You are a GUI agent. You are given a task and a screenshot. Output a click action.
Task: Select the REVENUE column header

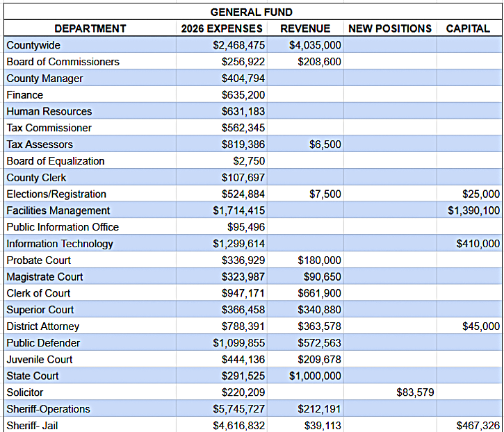[x=304, y=28]
